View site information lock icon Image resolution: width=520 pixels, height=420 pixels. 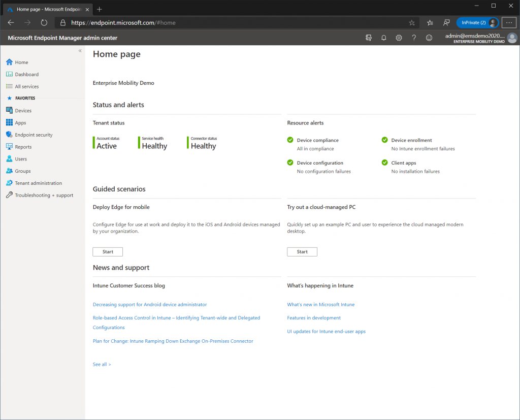[x=62, y=22]
